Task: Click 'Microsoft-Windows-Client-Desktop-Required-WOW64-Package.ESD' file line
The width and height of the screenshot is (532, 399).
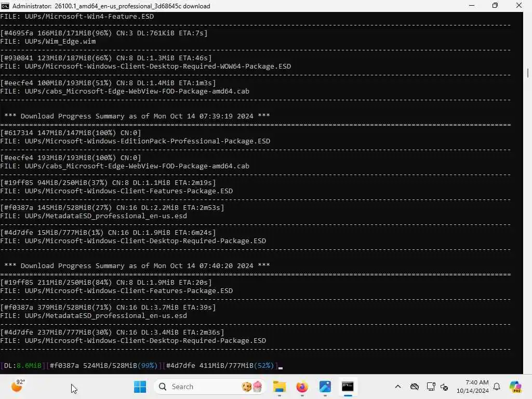Action: click(145, 66)
